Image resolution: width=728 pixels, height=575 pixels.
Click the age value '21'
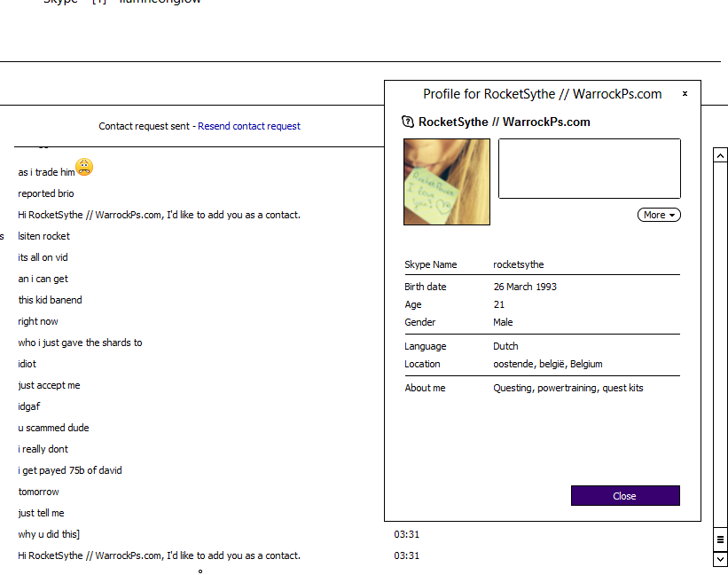(498, 304)
